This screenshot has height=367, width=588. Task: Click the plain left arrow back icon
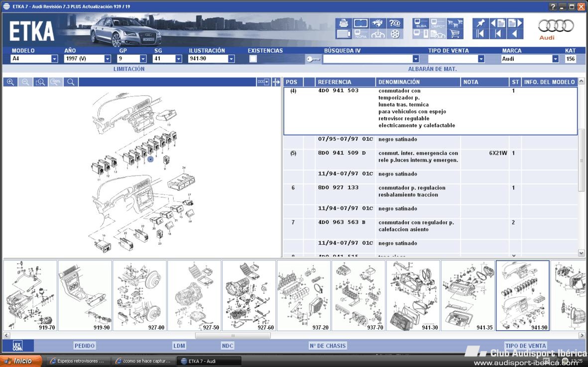coord(515,34)
